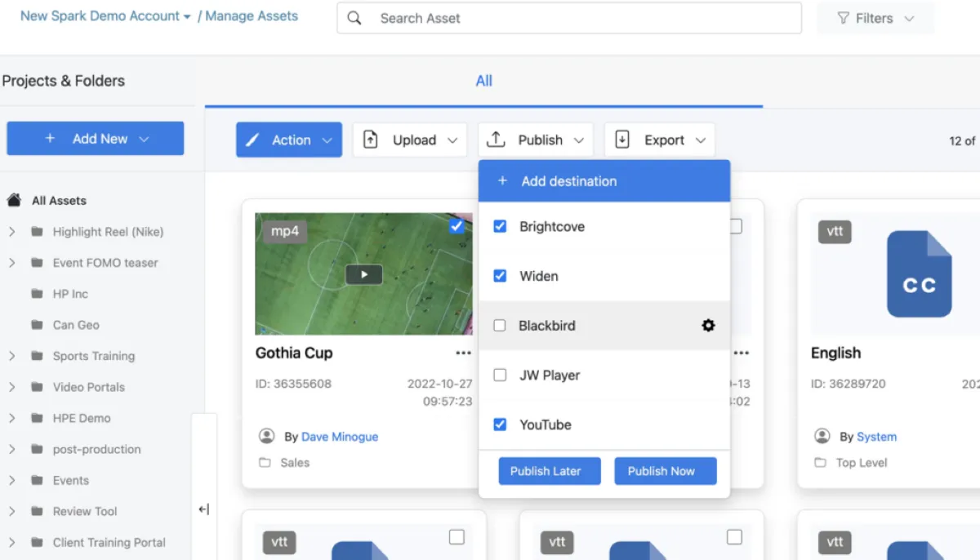Click the search magnifier icon
The height and width of the screenshot is (560, 980).
point(354,18)
